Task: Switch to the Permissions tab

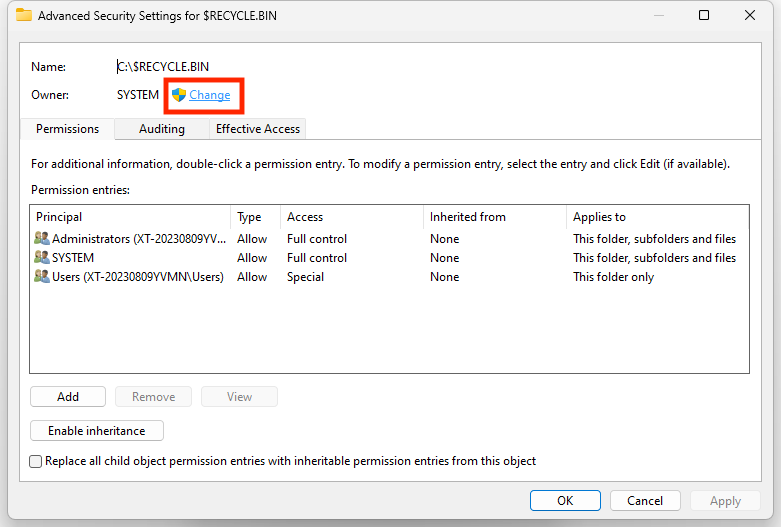Action: coord(68,129)
